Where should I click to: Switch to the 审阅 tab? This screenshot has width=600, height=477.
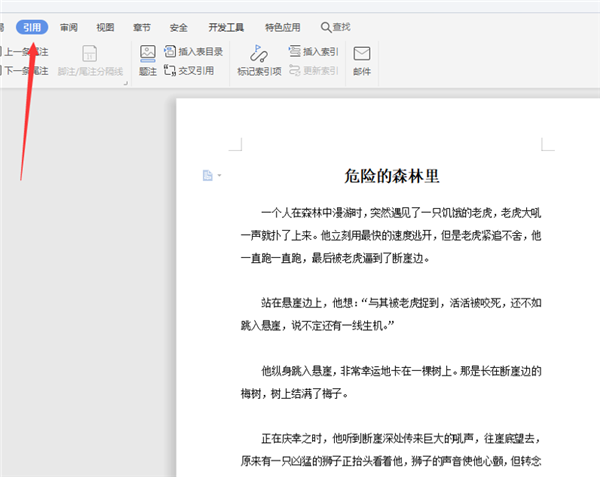pyautogui.click(x=69, y=27)
